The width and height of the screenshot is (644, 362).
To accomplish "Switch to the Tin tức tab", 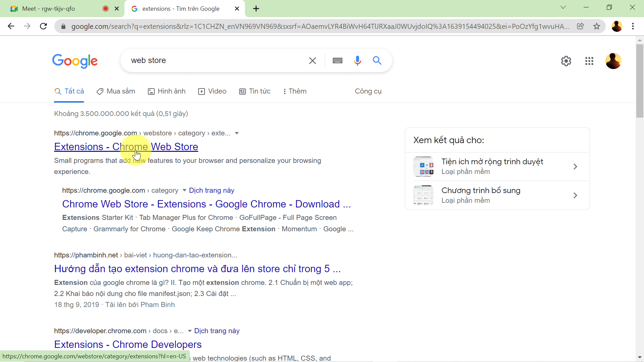I will (x=255, y=92).
